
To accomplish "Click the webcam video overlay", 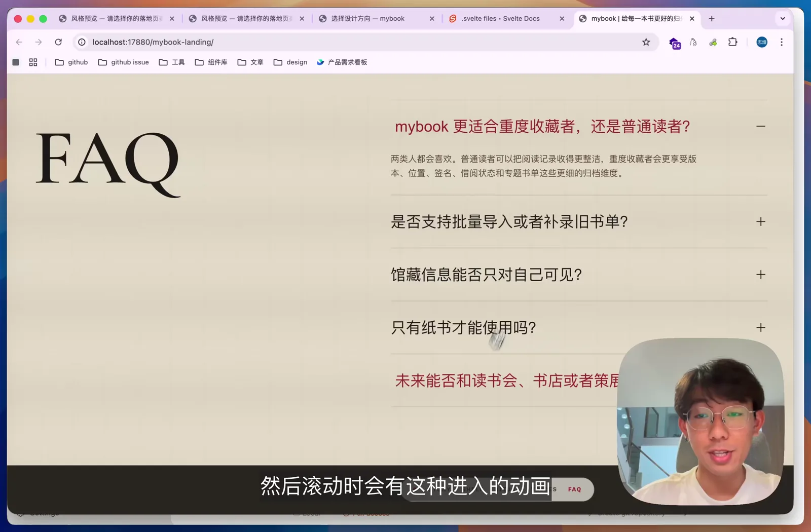I will [701, 422].
